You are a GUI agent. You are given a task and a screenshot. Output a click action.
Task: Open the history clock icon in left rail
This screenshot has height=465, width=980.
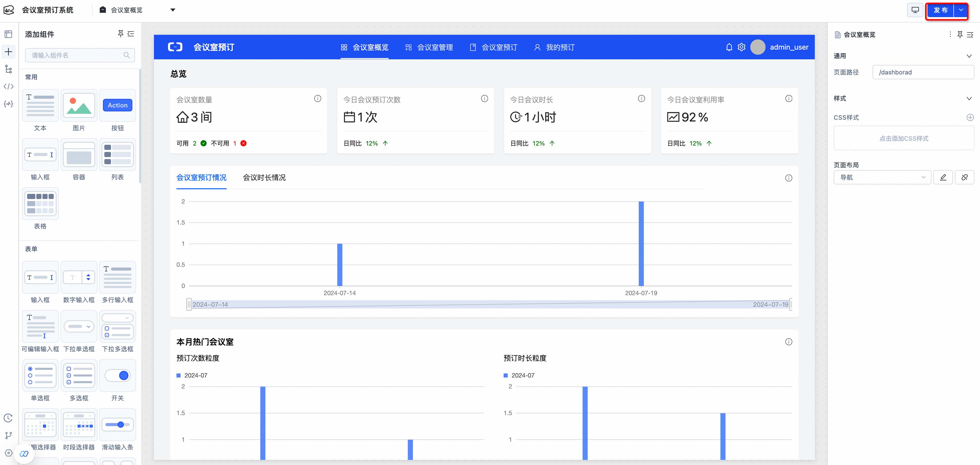[x=8, y=418]
